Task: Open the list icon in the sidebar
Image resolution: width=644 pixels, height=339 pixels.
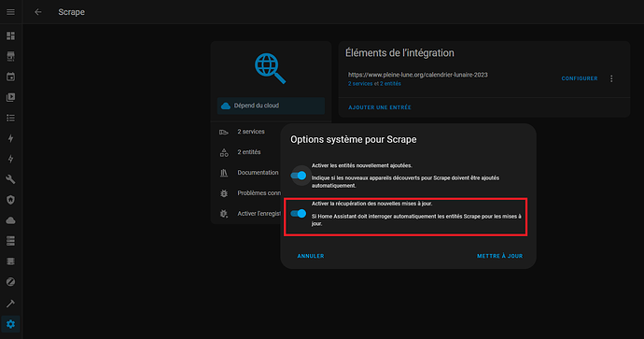Action: pos(10,118)
